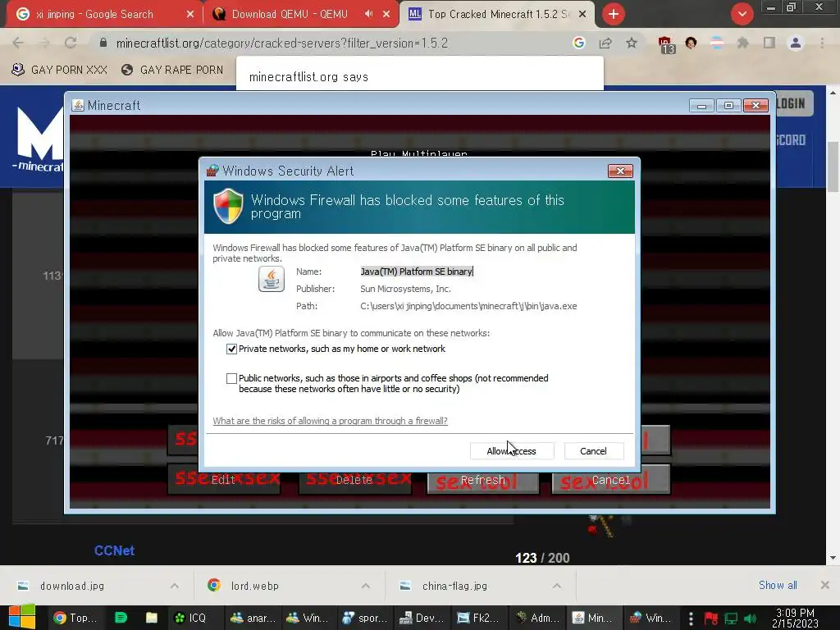Click the Java coffee cup icon
Viewport: 840px width, 630px height.
271,279
